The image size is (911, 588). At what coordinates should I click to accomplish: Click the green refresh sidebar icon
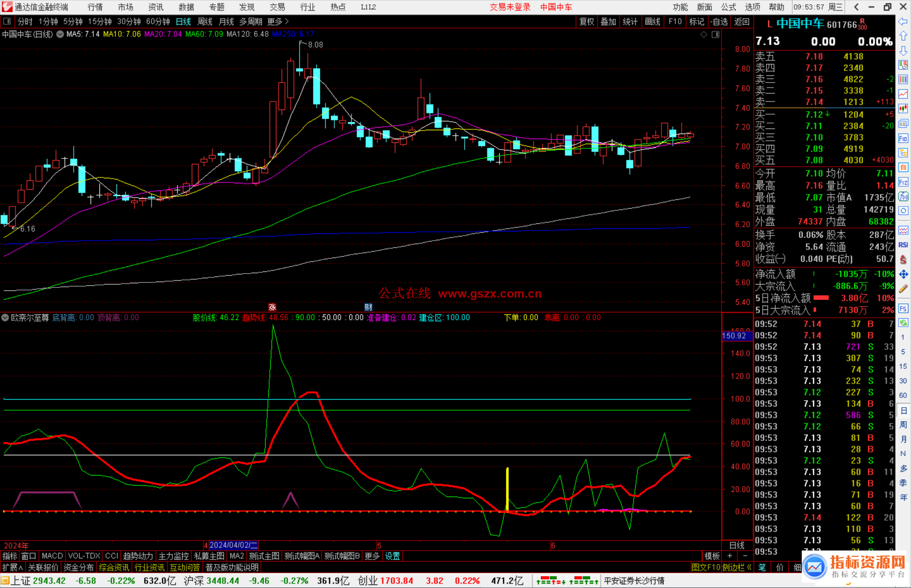click(903, 323)
